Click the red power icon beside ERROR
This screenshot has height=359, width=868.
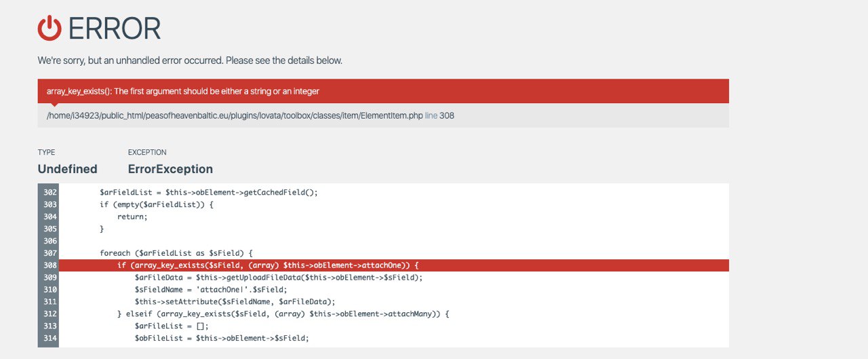pyautogui.click(x=50, y=28)
